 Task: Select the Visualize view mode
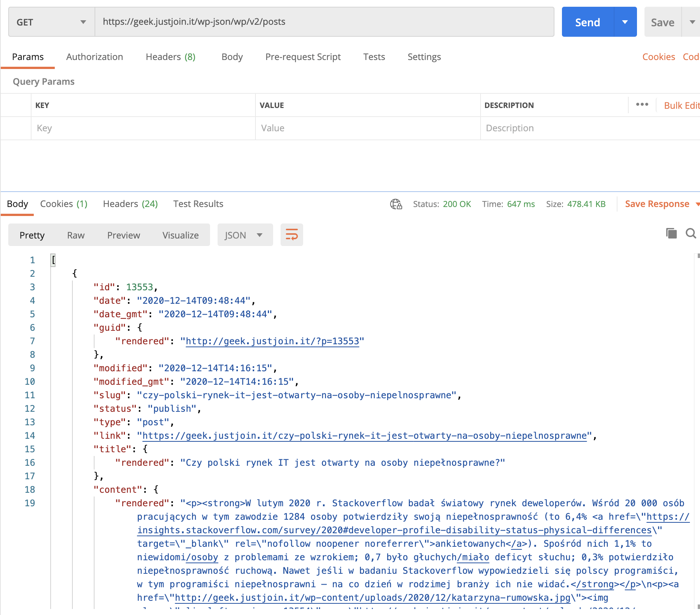click(x=180, y=235)
